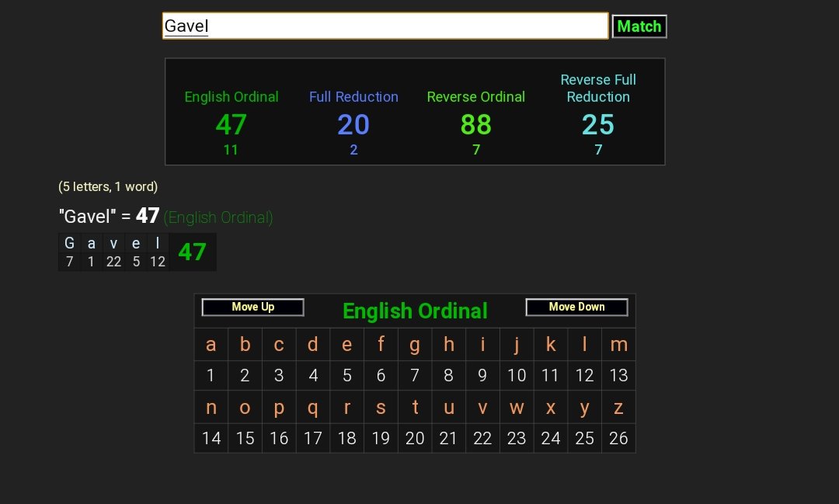The image size is (839, 504).
Task: Click the "(5 letters, 1 word)" text
Action: pyautogui.click(x=108, y=186)
